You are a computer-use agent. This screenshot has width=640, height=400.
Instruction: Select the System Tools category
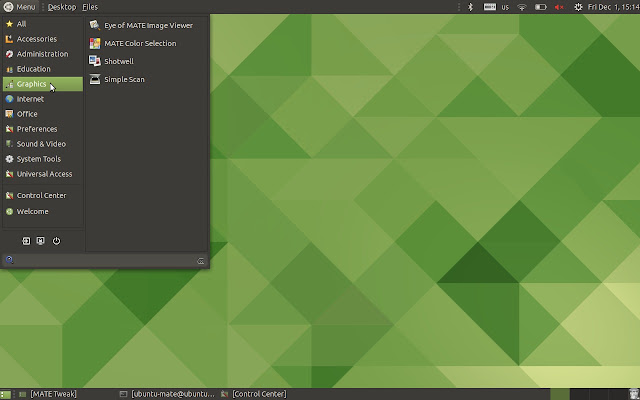(42, 159)
